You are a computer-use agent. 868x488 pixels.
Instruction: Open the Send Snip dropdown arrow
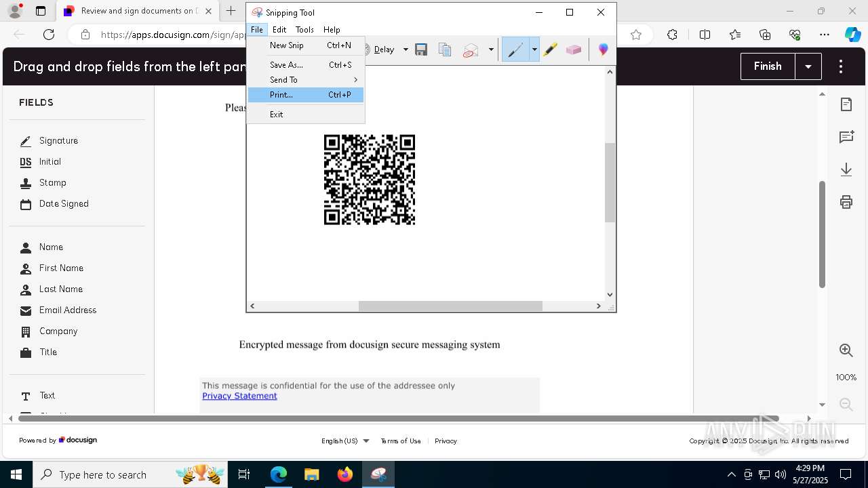[491, 49]
